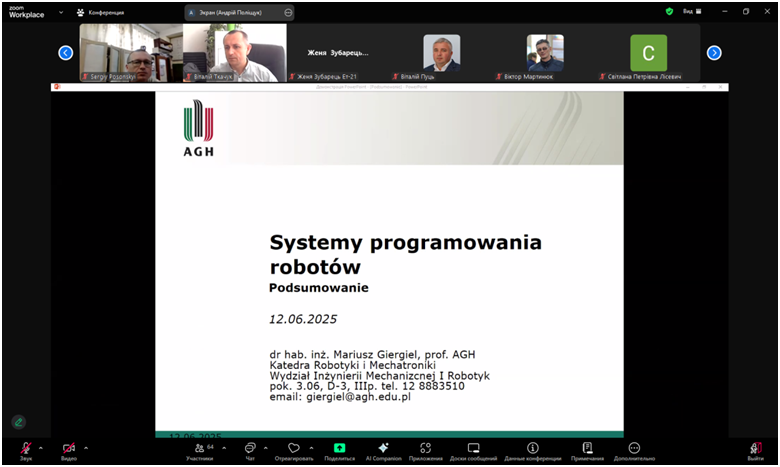The width and height of the screenshot is (780, 467).
Task: Click the AGH logo on the slide
Action: 198,128
